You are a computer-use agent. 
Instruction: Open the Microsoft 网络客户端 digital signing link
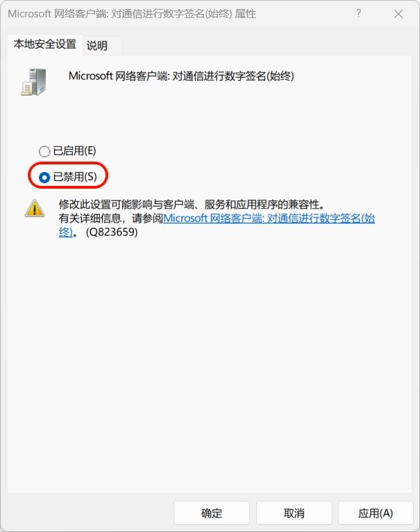[x=269, y=218]
